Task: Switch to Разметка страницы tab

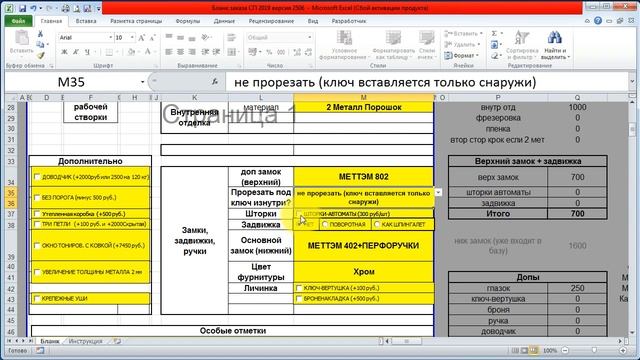Action: tap(136, 21)
